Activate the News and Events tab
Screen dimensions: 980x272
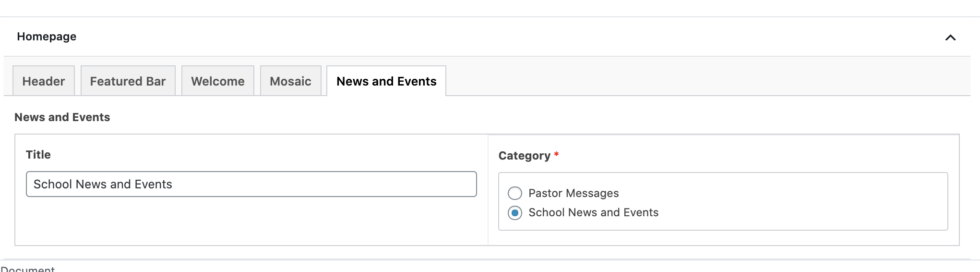coord(386,81)
